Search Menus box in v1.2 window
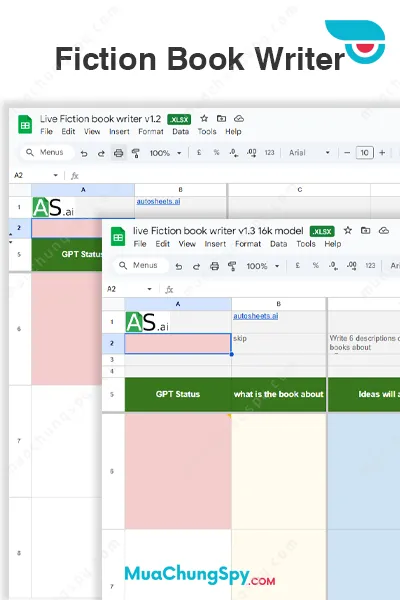Viewport: 400px width, 600px height. [47, 152]
